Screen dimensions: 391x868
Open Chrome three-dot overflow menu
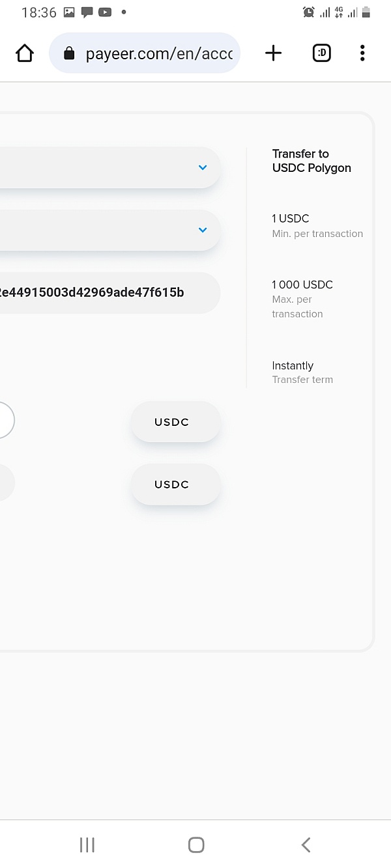[x=362, y=53]
